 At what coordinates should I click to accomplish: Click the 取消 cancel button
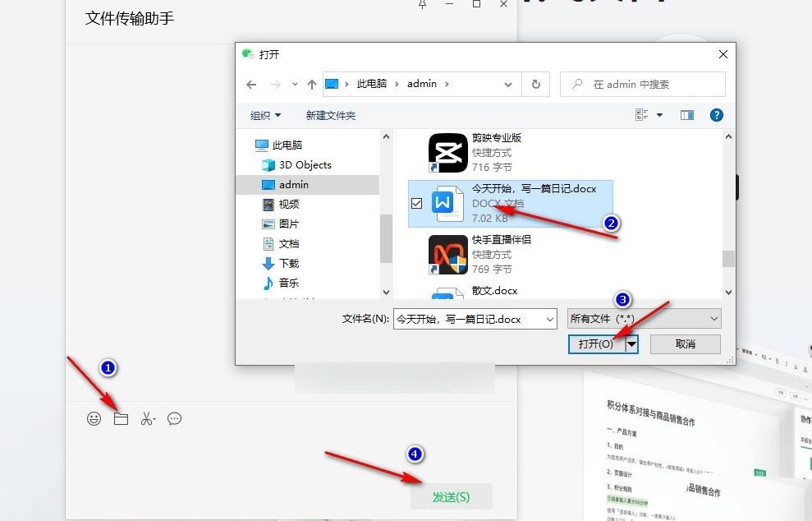click(686, 344)
